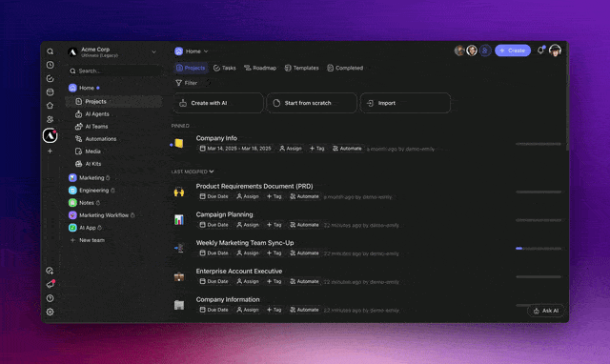Screen dimensions: 610x364
Task: Open the help question mark icon
Action: point(51,298)
